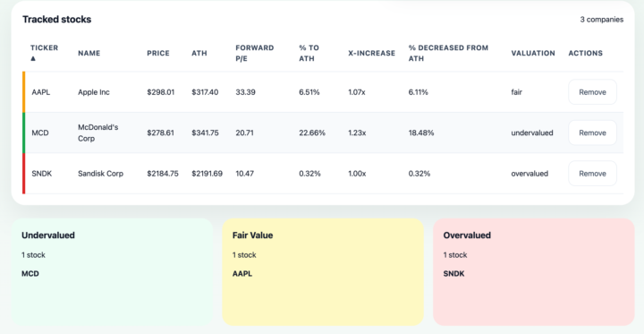
Task: Click price $298.01
Action: point(161,92)
